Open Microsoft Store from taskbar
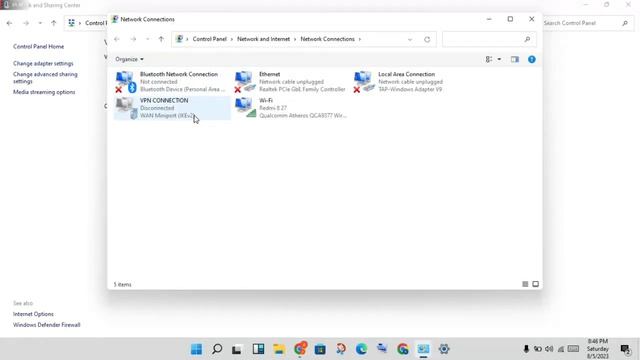 [320, 349]
